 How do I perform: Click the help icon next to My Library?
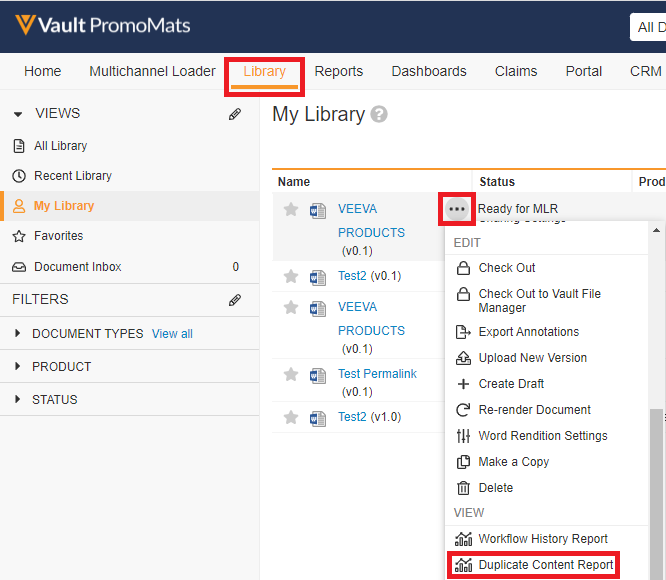(379, 115)
